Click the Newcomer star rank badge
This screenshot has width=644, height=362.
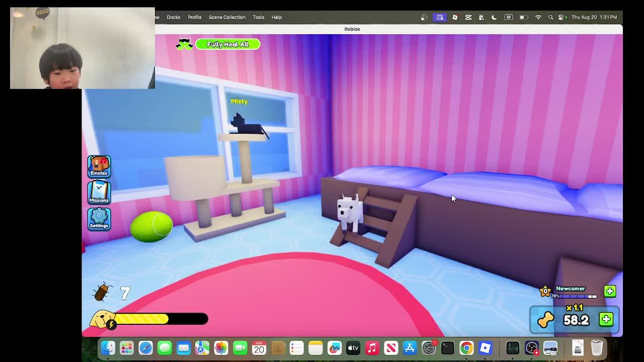point(545,291)
